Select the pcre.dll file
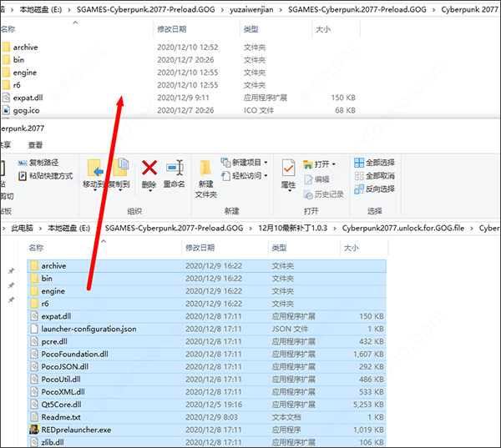Viewport: 501px width, 448px height. coord(206,341)
